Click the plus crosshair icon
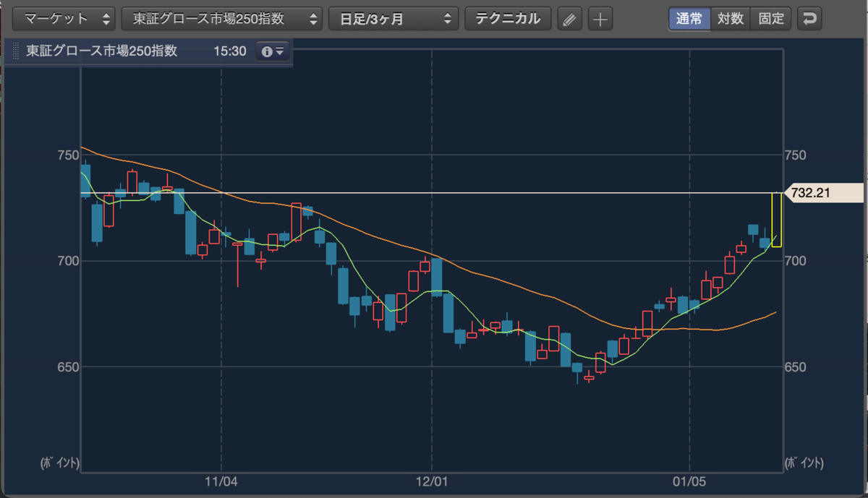Image resolution: width=868 pixels, height=498 pixels. [x=600, y=19]
